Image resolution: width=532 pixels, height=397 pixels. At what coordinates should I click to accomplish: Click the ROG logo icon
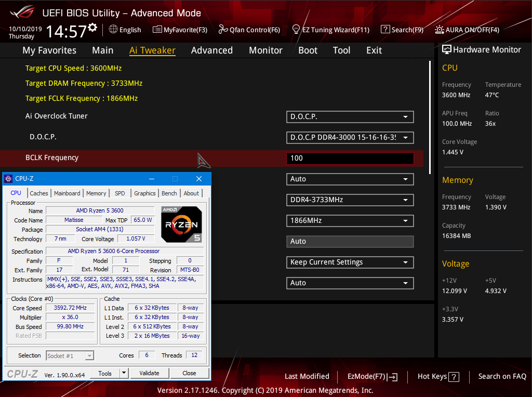click(22, 12)
